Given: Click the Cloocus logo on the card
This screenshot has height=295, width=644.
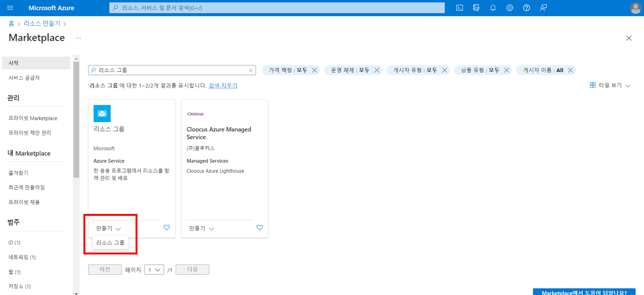Looking at the screenshot, I should (195, 114).
